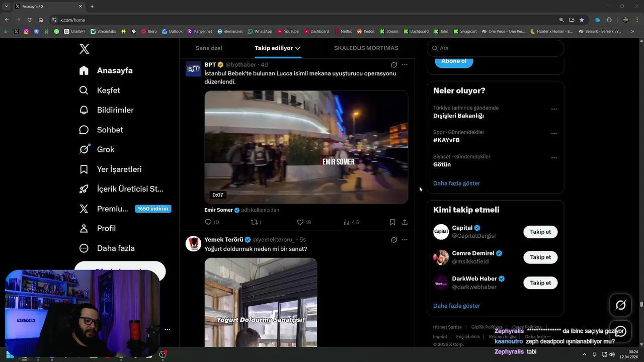Open Yemek Terörü profile avatar
Image resolution: width=644 pixels, height=362 pixels.
[x=193, y=244]
